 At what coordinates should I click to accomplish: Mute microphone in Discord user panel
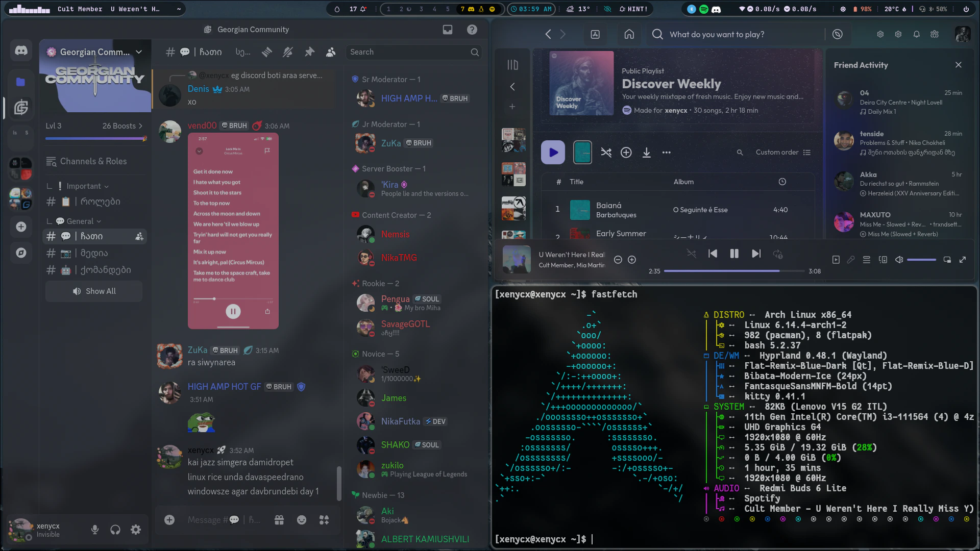tap(95, 530)
